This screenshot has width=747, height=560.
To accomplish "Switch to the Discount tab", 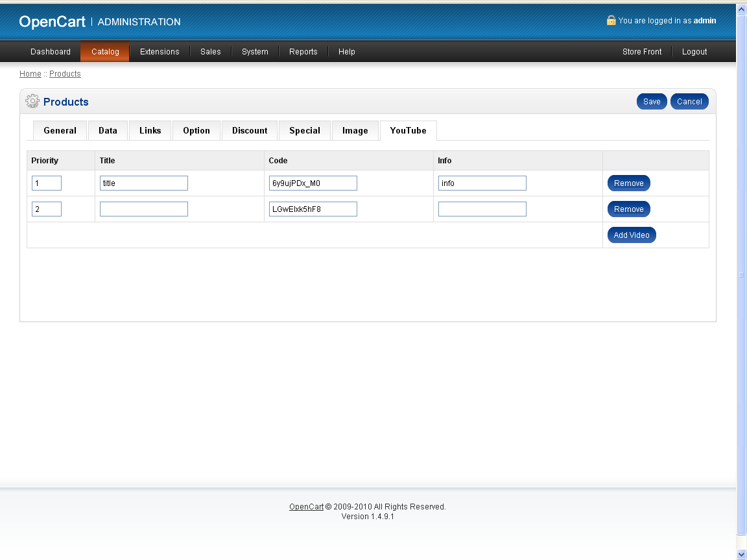I will click(x=250, y=130).
